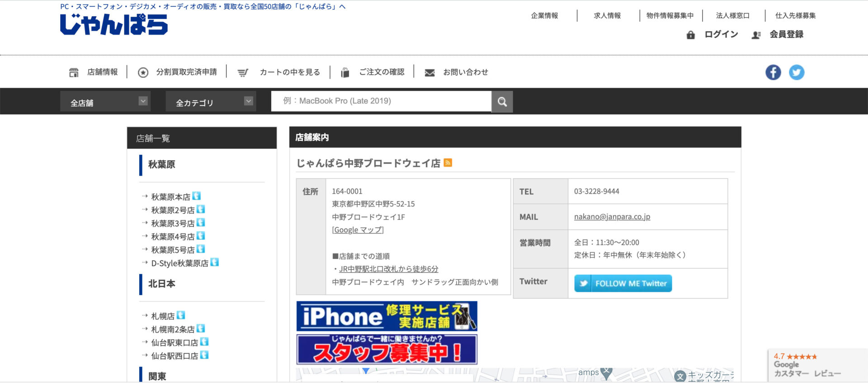The image size is (868, 383).
Task: Open カートの中を見る link
Action: point(290,72)
